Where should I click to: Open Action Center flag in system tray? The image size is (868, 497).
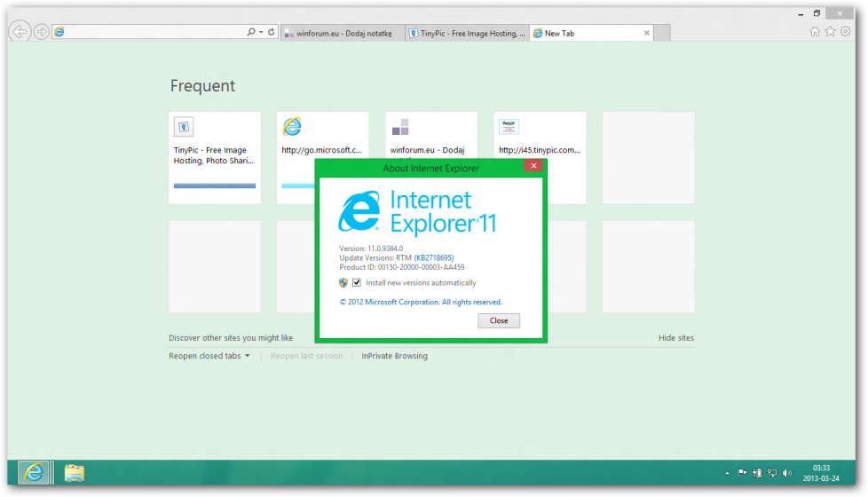coord(742,473)
